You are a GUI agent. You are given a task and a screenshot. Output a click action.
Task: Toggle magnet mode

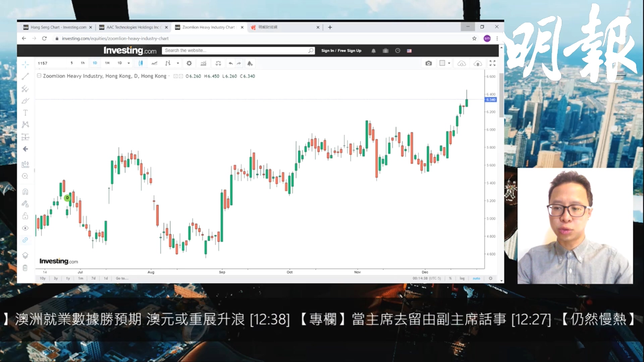point(25,192)
